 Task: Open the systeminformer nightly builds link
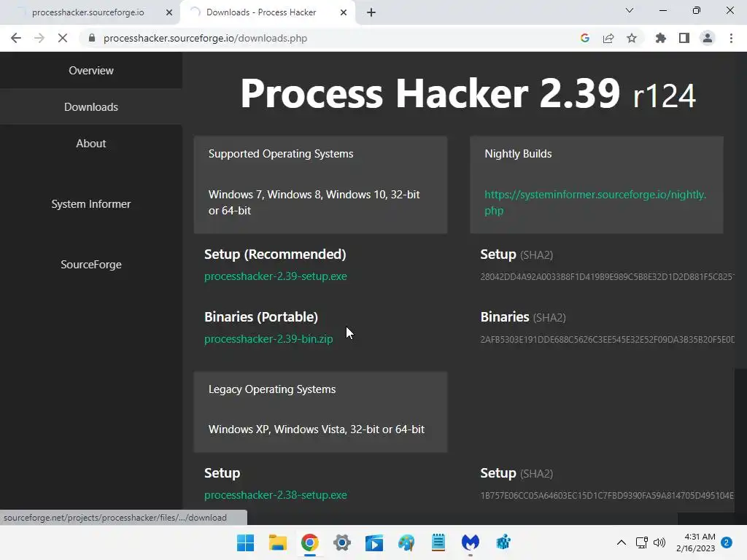[x=595, y=203]
